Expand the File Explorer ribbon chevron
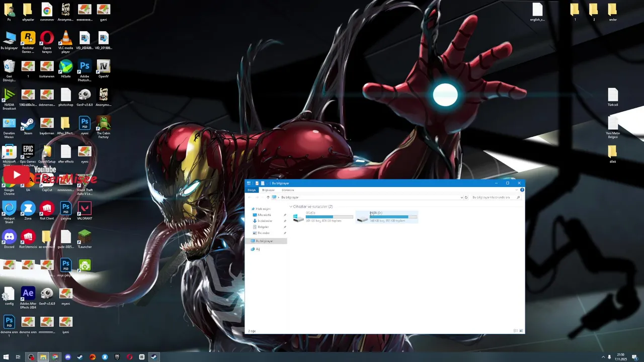 pos(517,190)
